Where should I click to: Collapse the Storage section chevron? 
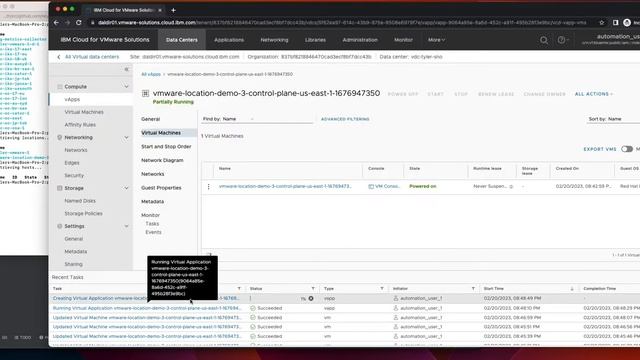coord(126,188)
